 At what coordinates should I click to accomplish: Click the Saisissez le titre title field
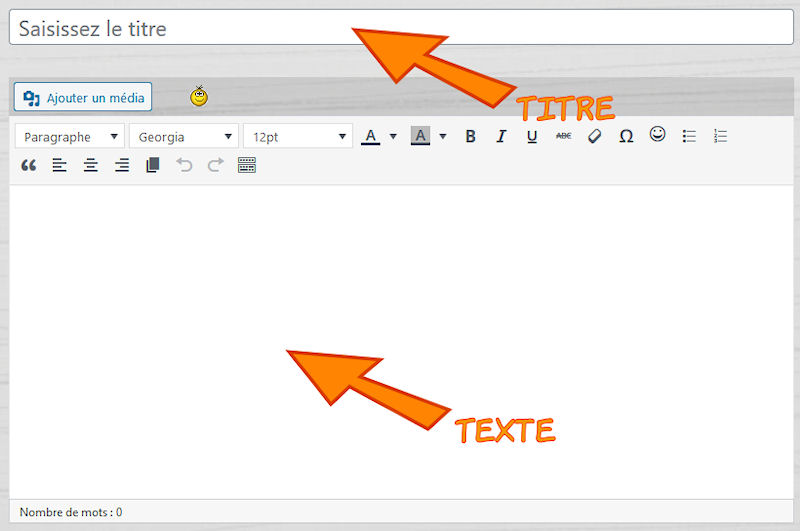tap(401, 28)
